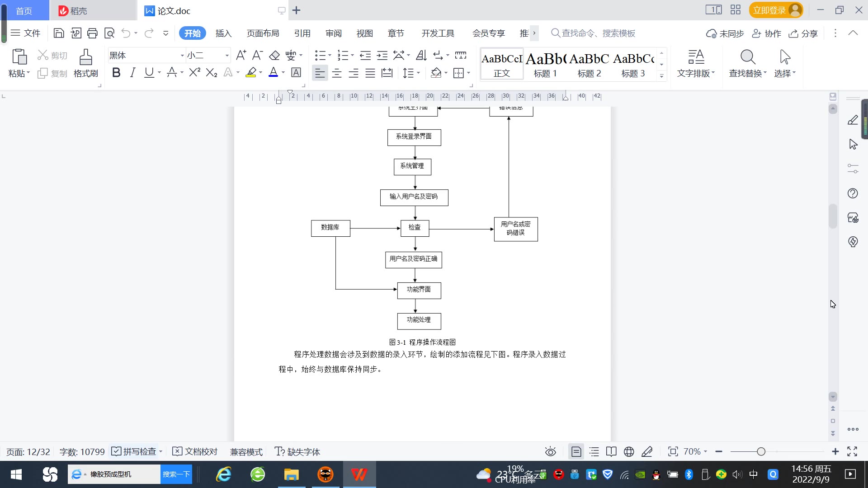Click the zoom slider handle

click(x=761, y=451)
